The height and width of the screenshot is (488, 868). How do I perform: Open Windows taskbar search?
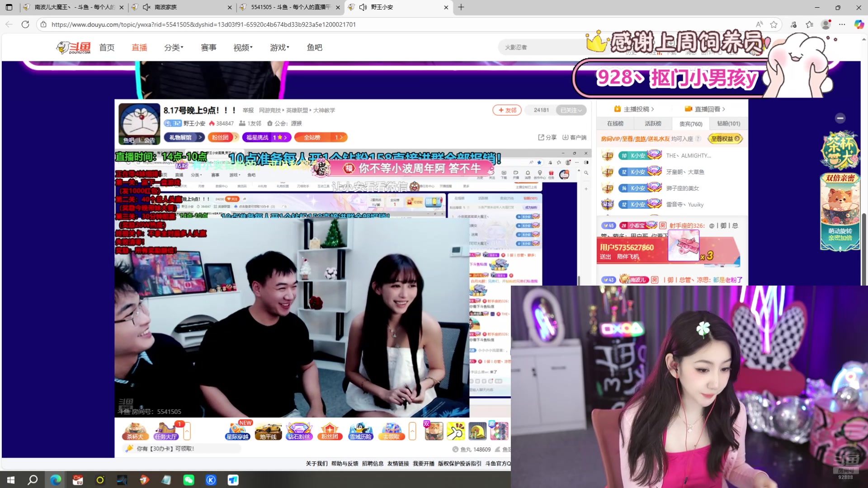coord(33,480)
